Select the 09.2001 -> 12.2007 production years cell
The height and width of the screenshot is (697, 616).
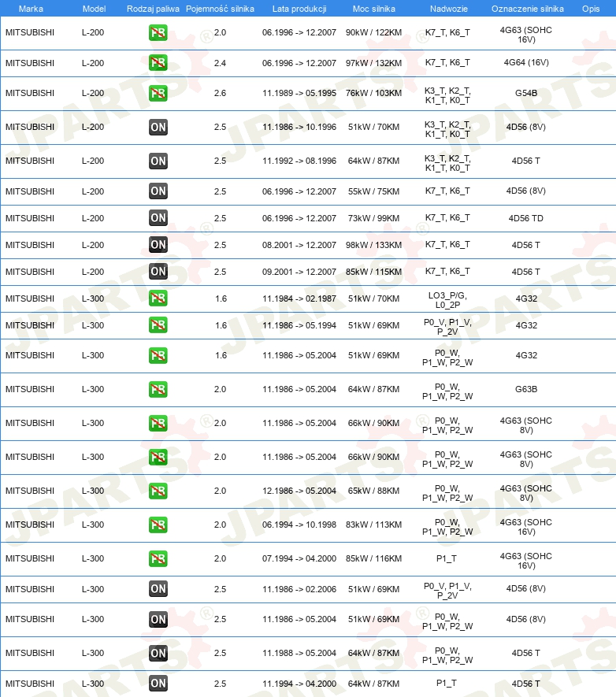(299, 272)
